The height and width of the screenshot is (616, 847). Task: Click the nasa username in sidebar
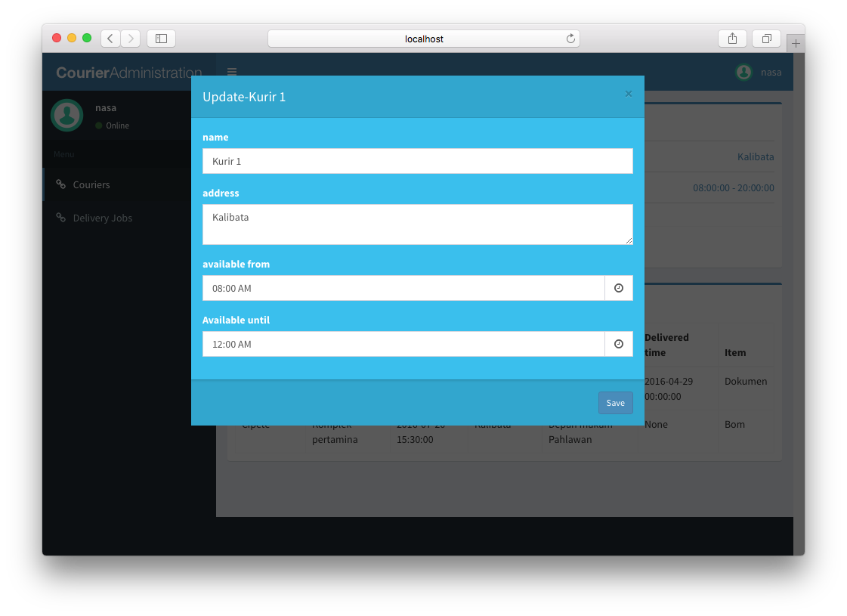[x=106, y=107]
